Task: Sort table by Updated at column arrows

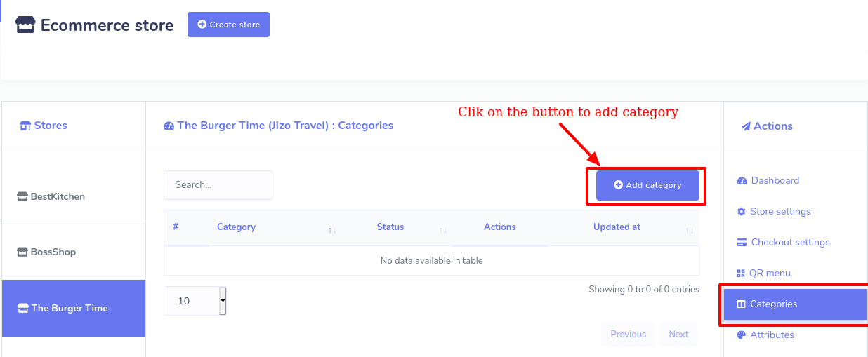Action: pos(690,230)
